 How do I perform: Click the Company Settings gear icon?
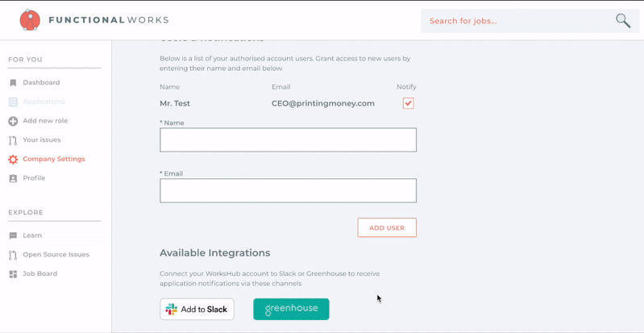coord(13,160)
